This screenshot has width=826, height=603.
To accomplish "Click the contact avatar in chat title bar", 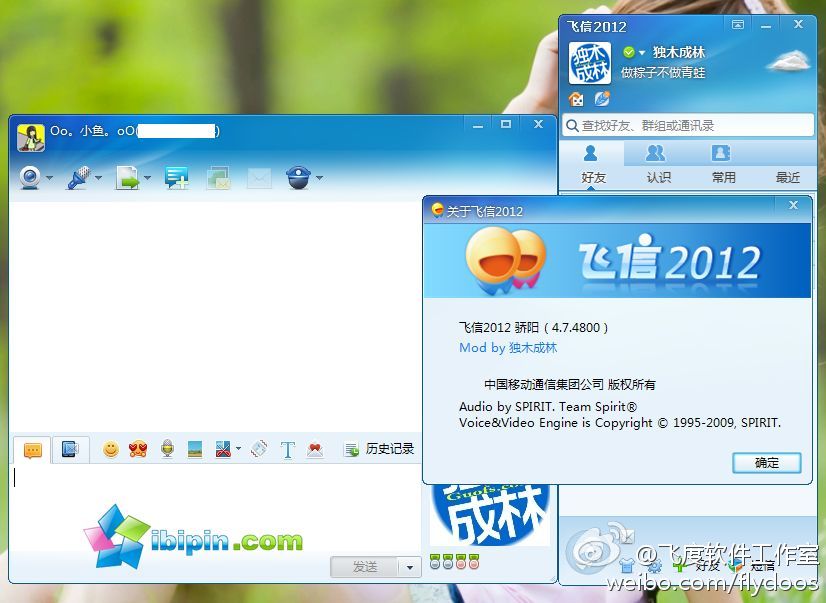I will [x=31, y=137].
